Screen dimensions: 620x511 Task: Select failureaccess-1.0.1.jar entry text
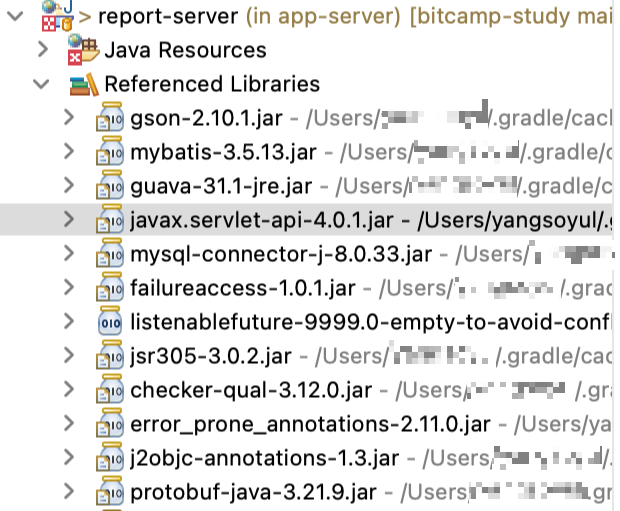click(243, 289)
